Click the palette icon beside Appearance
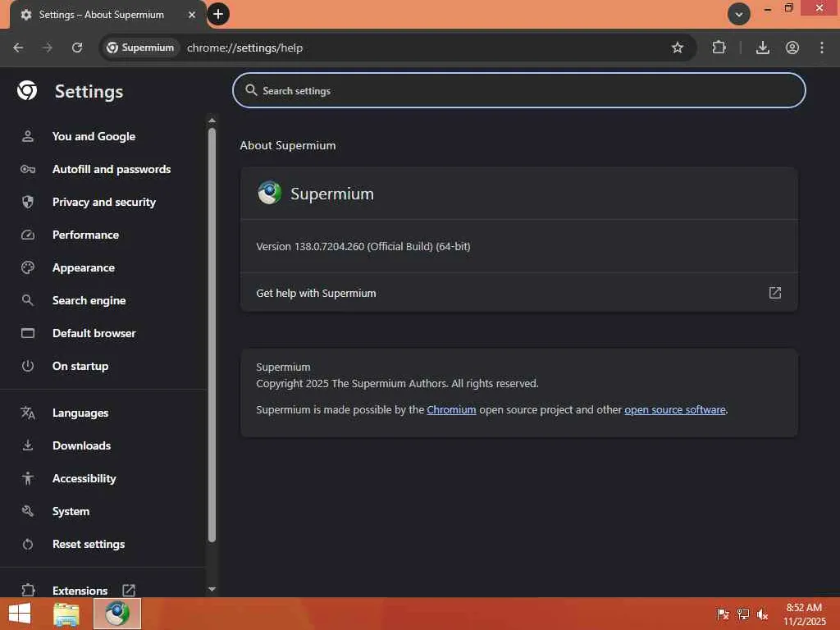Viewport: 840px width, 630px height. point(28,267)
